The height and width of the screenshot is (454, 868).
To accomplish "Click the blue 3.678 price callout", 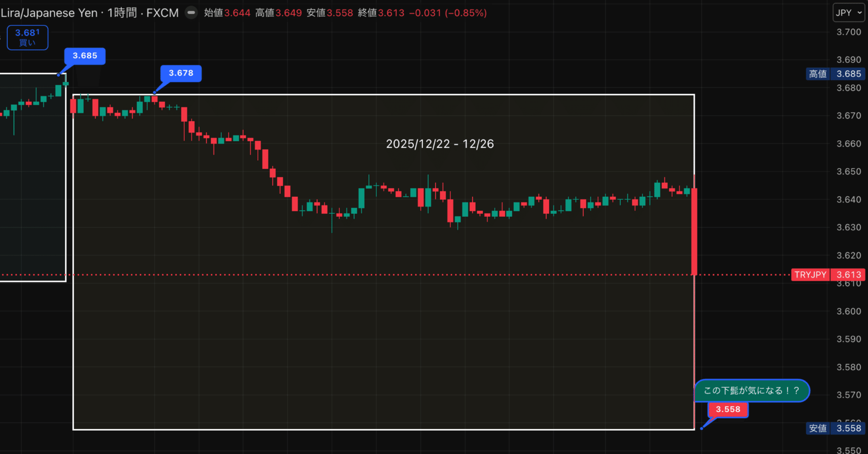I will (180, 73).
